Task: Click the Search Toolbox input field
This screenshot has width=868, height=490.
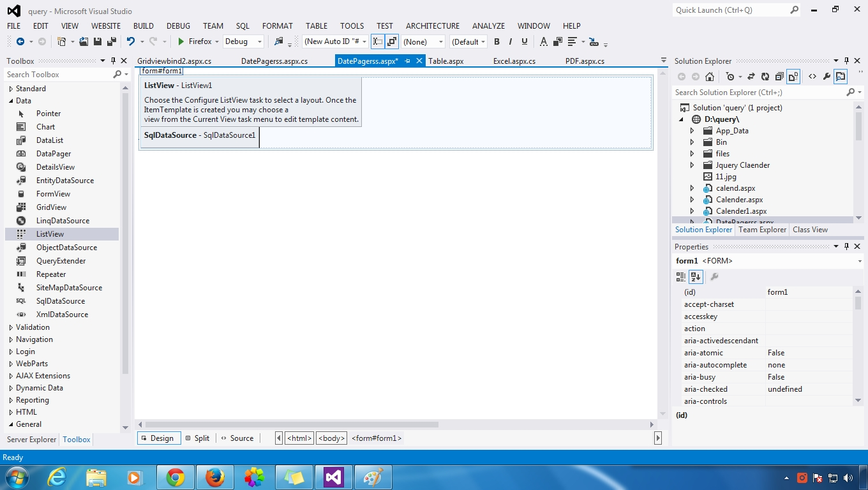Action: (59, 75)
